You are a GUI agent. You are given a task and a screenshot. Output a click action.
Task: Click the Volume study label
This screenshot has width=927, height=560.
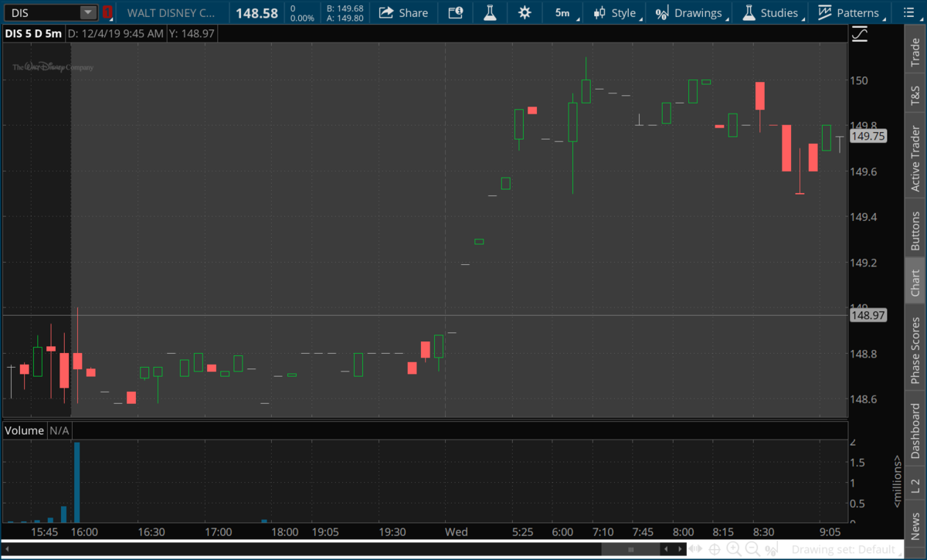[25, 430]
